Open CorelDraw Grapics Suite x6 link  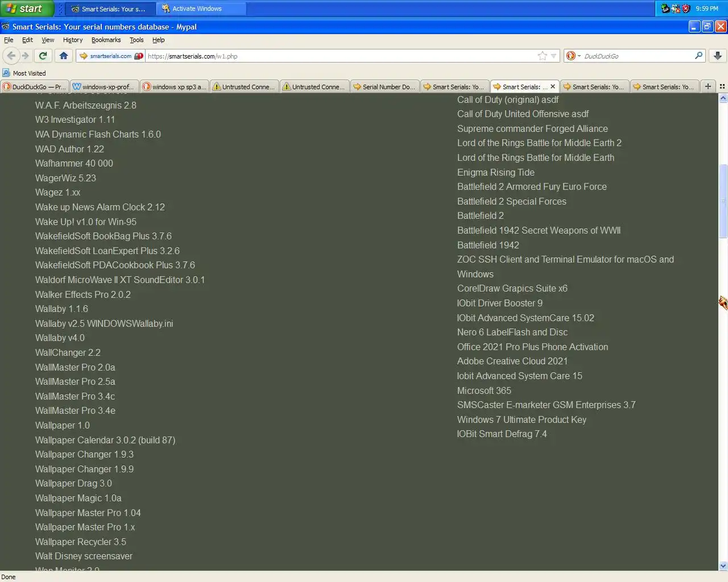pyautogui.click(x=512, y=288)
